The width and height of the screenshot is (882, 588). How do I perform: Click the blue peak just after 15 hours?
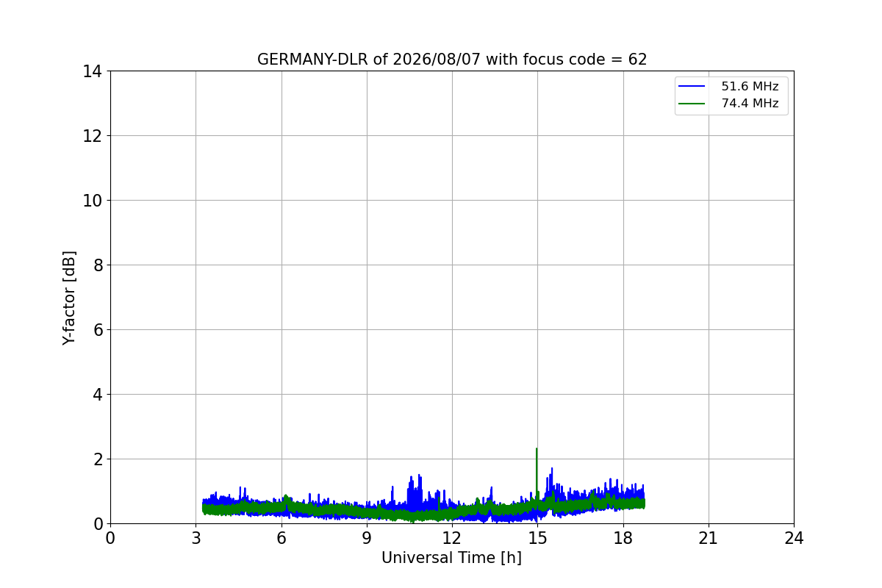click(x=551, y=470)
